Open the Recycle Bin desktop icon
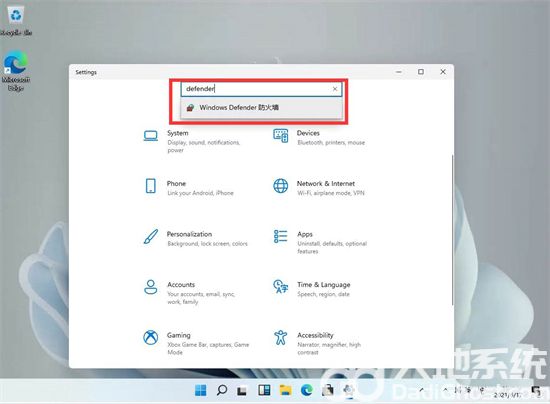Image resolution: width=550 pixels, height=404 pixels. 16,21
